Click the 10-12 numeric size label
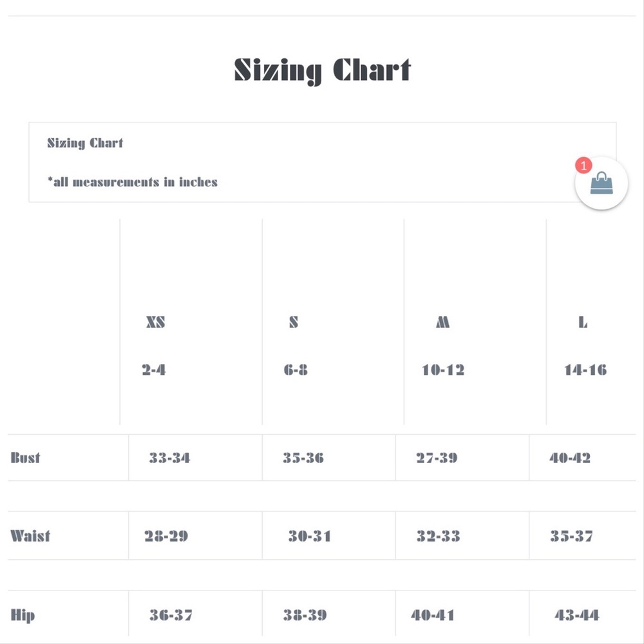Viewport: 644px width, 644px height. tap(443, 370)
